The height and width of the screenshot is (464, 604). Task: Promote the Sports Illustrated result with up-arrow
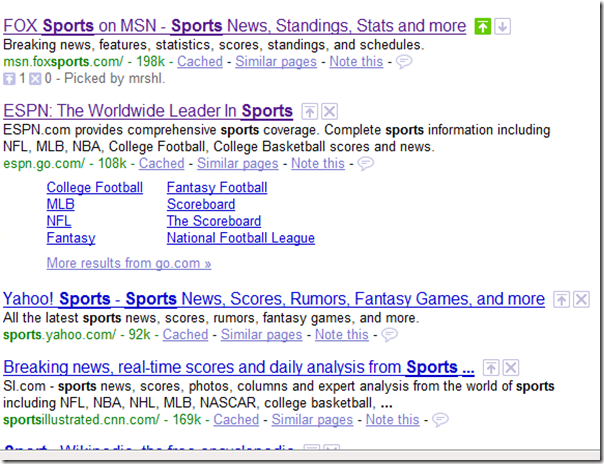pos(491,368)
